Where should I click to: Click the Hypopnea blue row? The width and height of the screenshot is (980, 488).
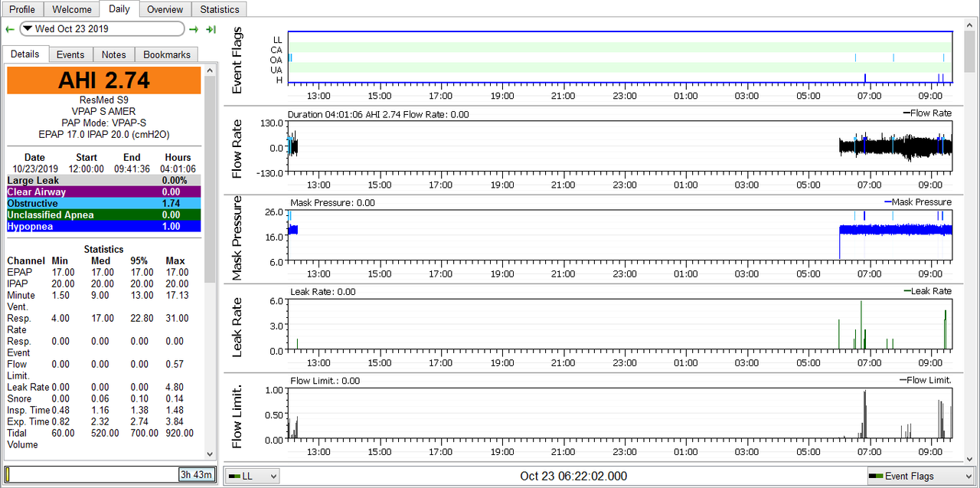pyautogui.click(x=103, y=226)
